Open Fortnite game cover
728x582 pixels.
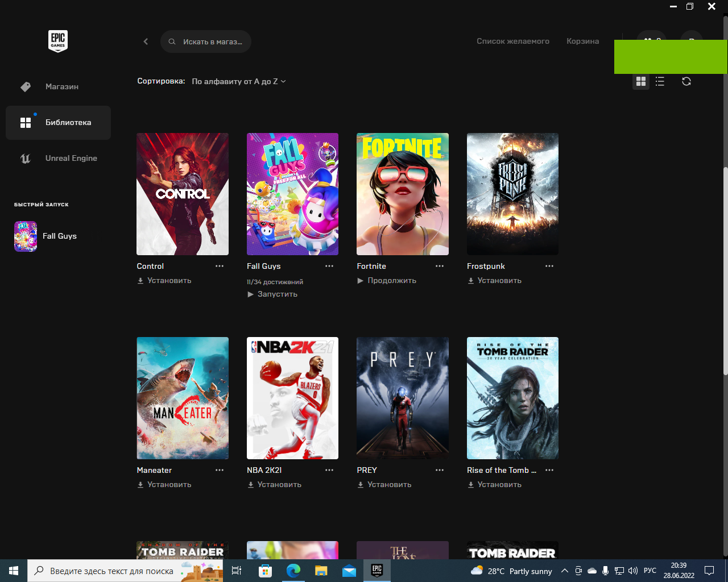(x=403, y=194)
